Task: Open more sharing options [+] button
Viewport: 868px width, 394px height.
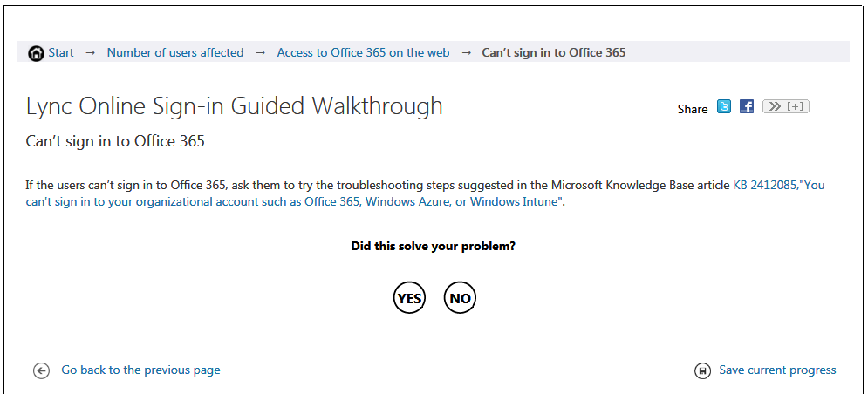Action: [786, 107]
